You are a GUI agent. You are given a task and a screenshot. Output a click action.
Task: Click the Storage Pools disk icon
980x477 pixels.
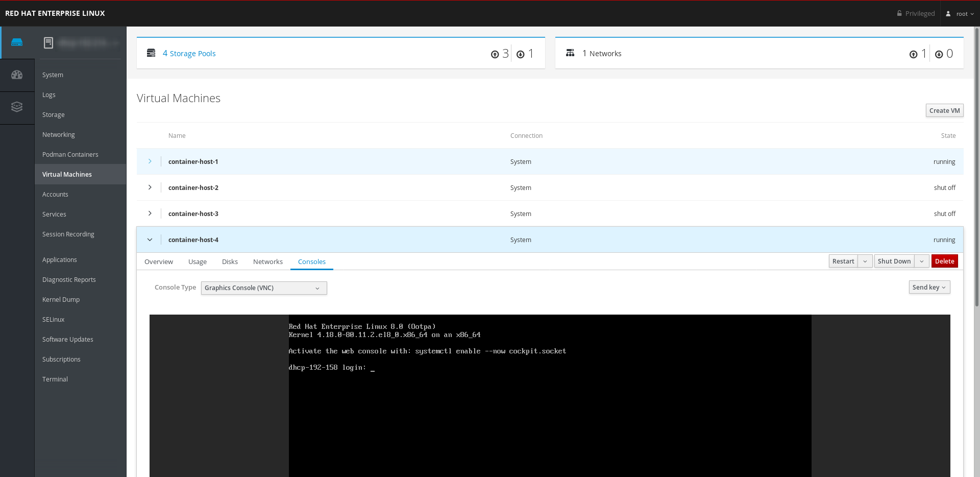coord(151,53)
